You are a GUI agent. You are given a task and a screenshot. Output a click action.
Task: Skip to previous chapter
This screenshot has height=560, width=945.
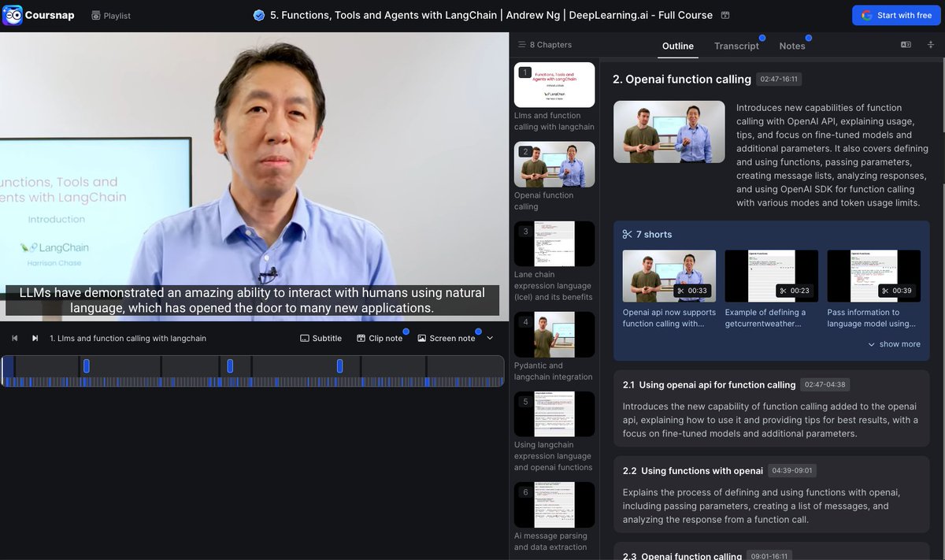click(x=14, y=338)
